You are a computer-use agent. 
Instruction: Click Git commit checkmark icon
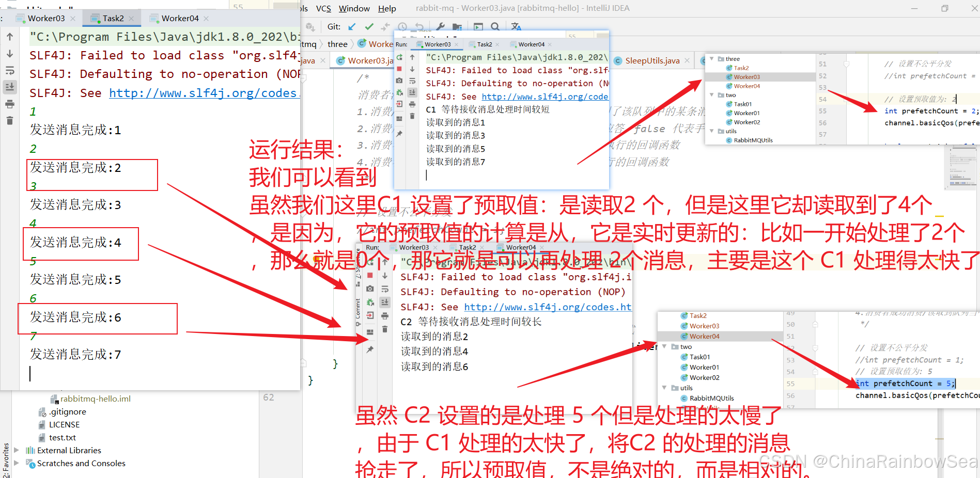coord(369,26)
